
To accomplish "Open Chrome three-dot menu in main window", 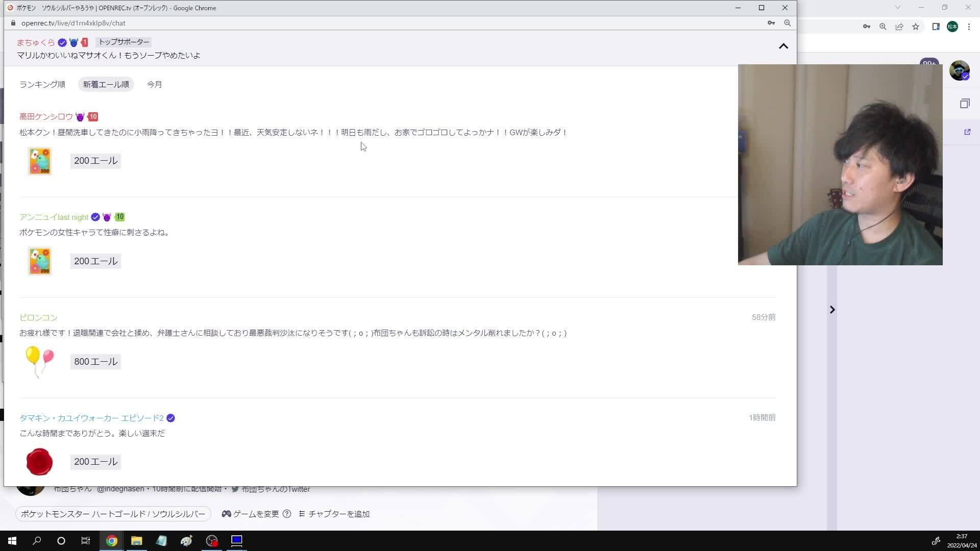I will click(969, 27).
